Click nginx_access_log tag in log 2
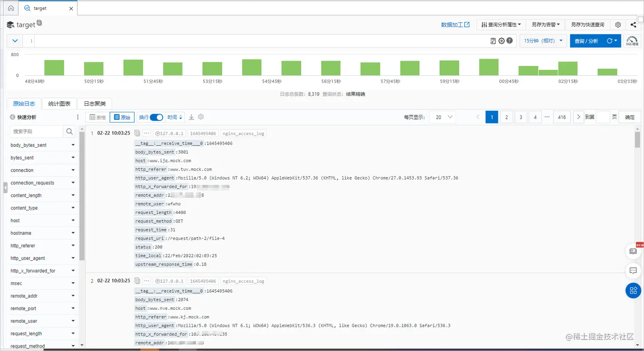The width and height of the screenshot is (644, 351). (x=243, y=281)
